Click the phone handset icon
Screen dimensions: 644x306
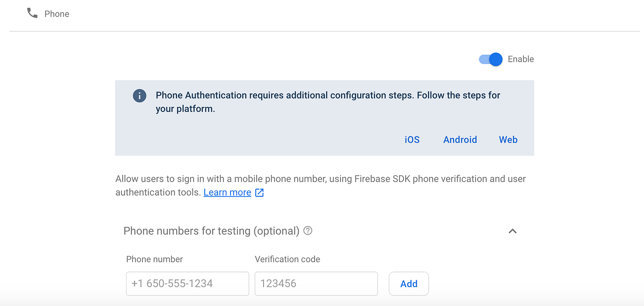click(x=32, y=13)
